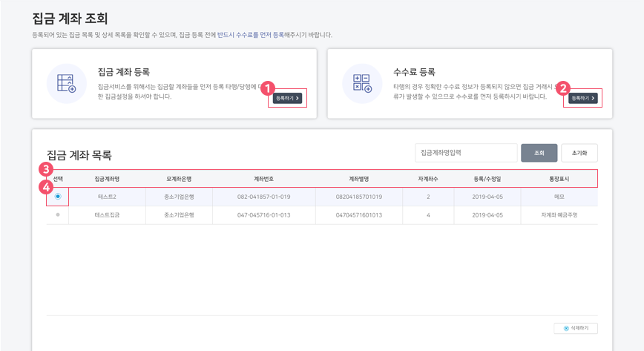Screen dimensions: 644x351
Task: Click the 조회 search button
Action: pos(539,153)
